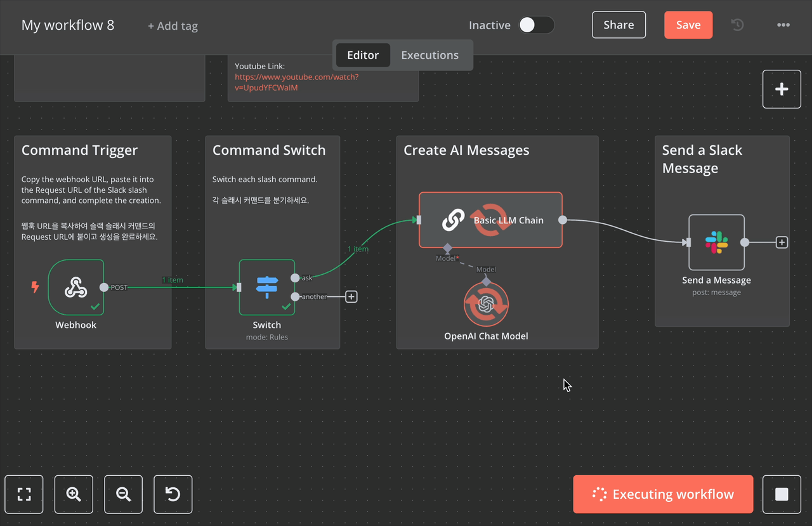The image size is (812, 526).
Task: Fit workflow to view
Action: click(24, 494)
